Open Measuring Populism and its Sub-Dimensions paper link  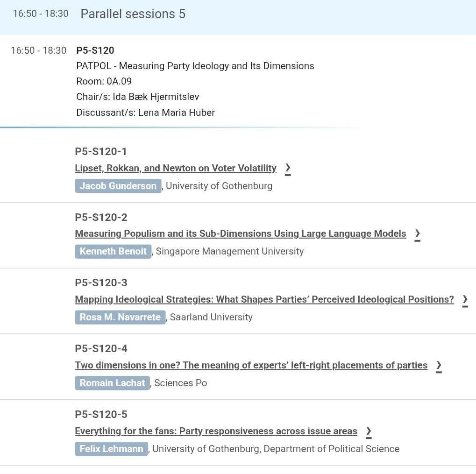[x=241, y=234]
